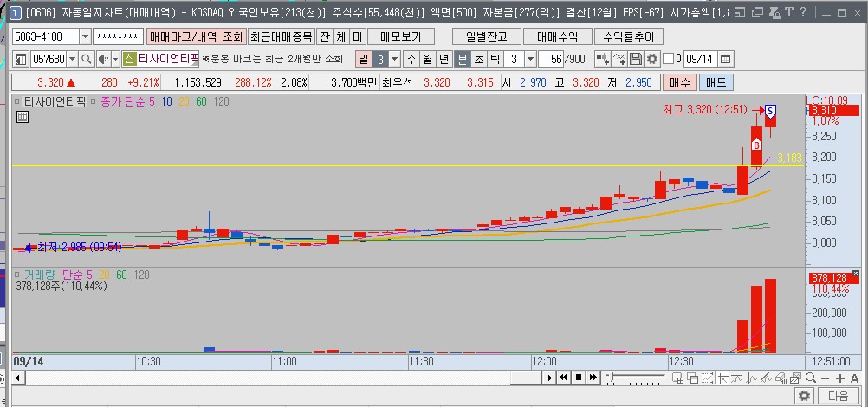The height and width of the screenshot is (407, 868).
Task: Select the 일 daily period toggle
Action: click(x=364, y=59)
